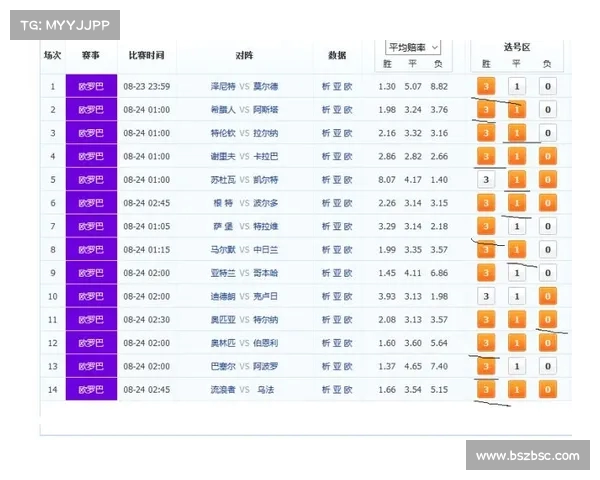
Task: Open 欧 European odds link for match 14
Action: point(348,390)
